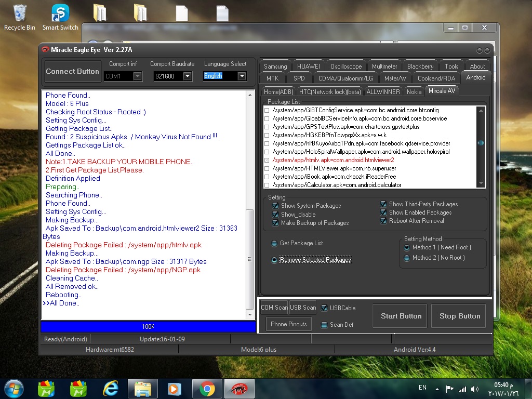Click the USB Scan button
This screenshot has height=399, width=532.
[x=303, y=308]
